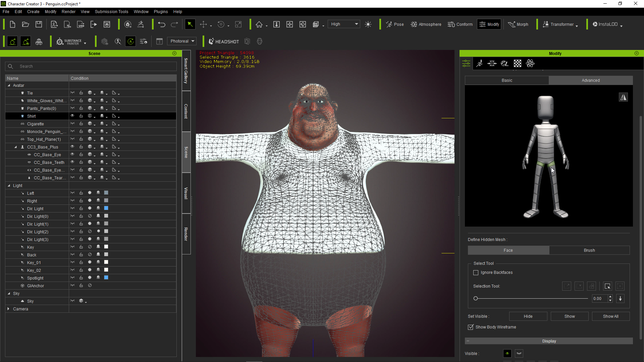Click the apply down-arrow next to 0.00
Viewport: 644px width, 362px height.
tap(620, 299)
